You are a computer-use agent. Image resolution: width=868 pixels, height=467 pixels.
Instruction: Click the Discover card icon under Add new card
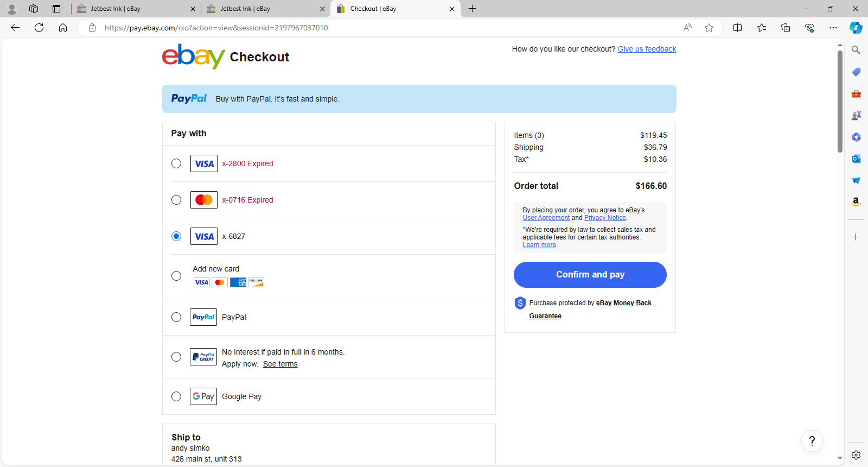coord(256,282)
